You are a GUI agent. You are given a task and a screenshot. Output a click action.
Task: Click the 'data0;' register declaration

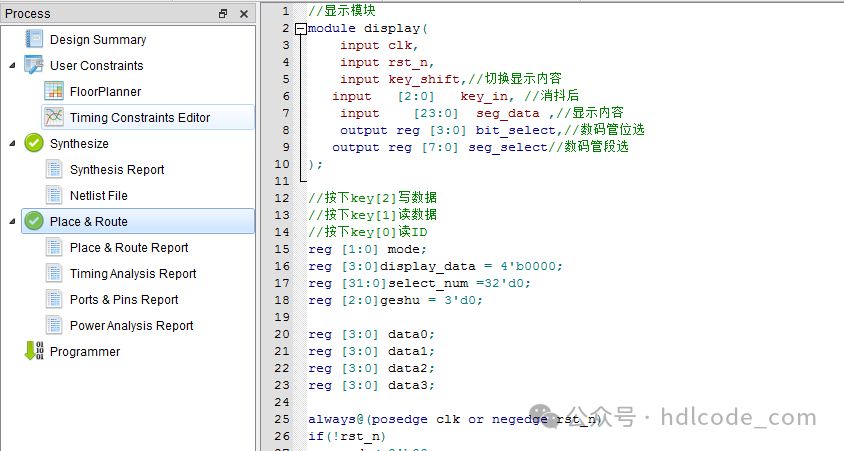pyautogui.click(x=371, y=334)
